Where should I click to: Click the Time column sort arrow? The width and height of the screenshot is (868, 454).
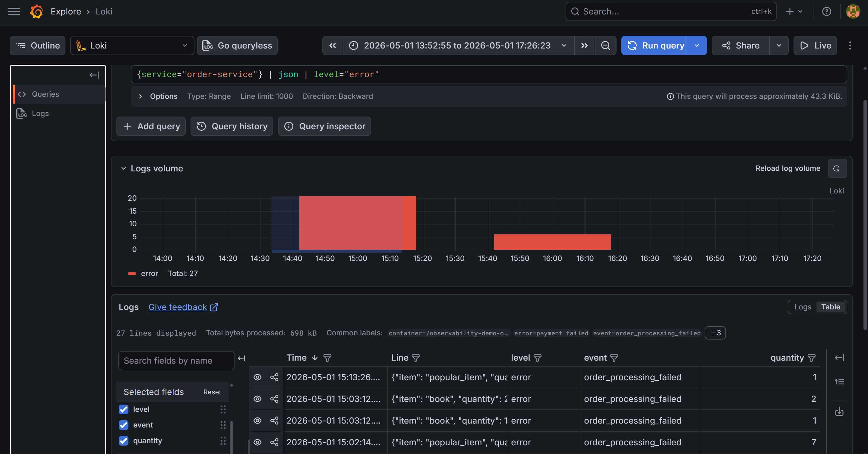click(314, 358)
